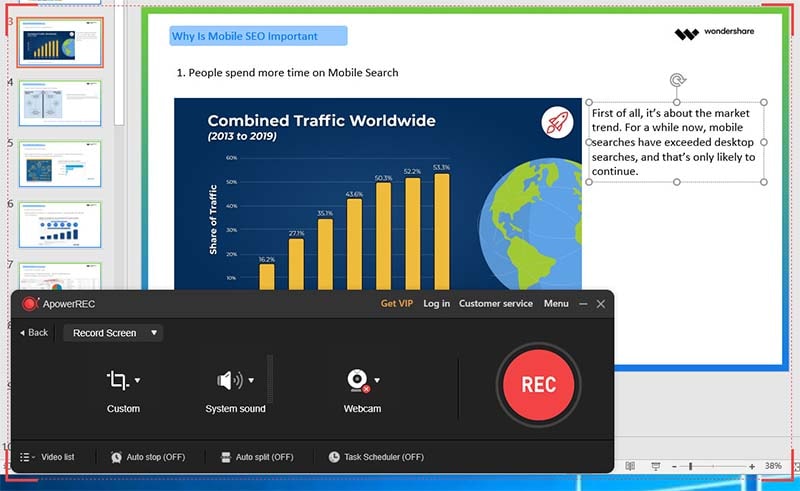This screenshot has width=800, height=491.
Task: Open Customer service
Action: 495,303
